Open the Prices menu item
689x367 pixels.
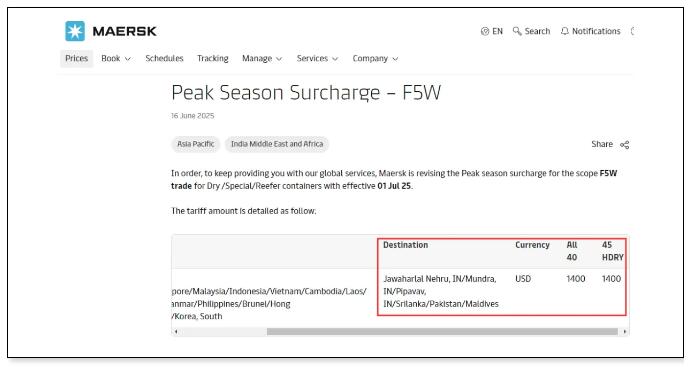coord(76,58)
